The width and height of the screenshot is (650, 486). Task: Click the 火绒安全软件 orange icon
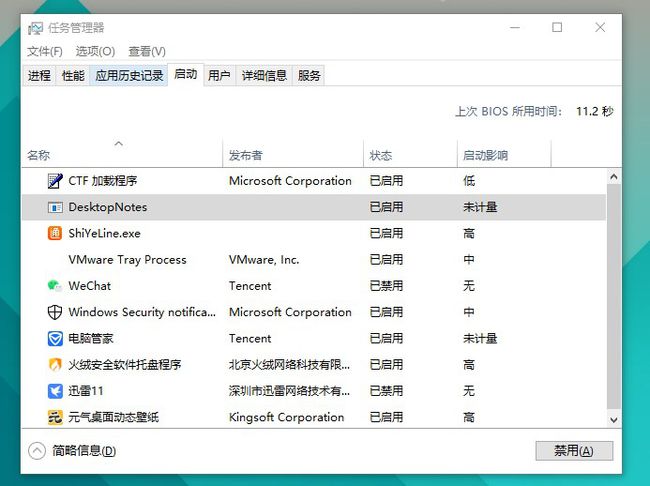point(55,364)
